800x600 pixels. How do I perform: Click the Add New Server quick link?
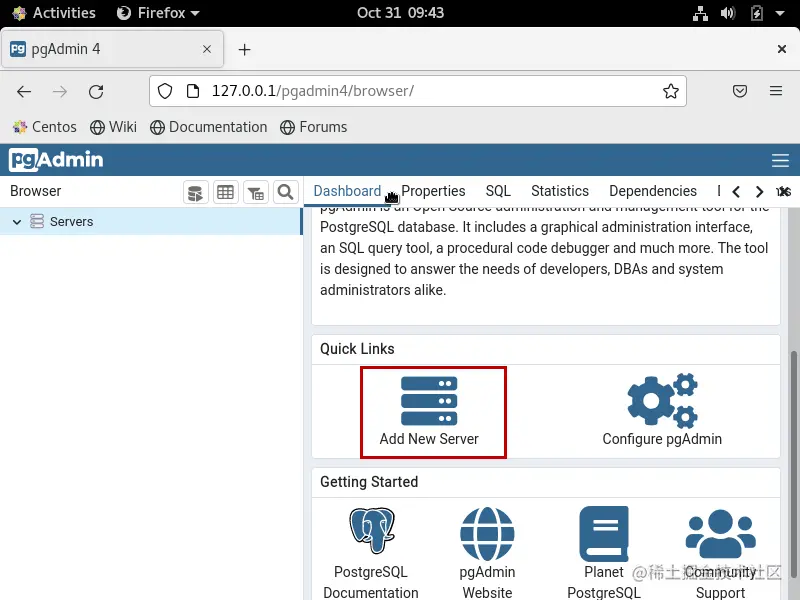pyautogui.click(x=429, y=411)
